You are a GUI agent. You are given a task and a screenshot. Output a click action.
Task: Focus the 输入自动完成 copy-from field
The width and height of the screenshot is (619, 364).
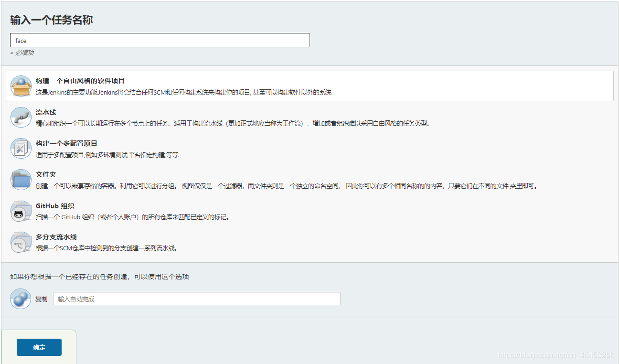pyautogui.click(x=197, y=299)
